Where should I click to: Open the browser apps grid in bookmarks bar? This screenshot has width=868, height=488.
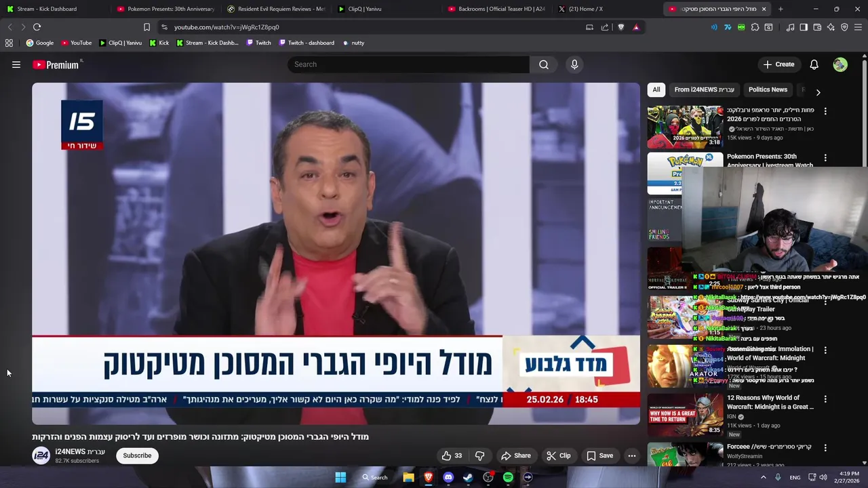9,43
